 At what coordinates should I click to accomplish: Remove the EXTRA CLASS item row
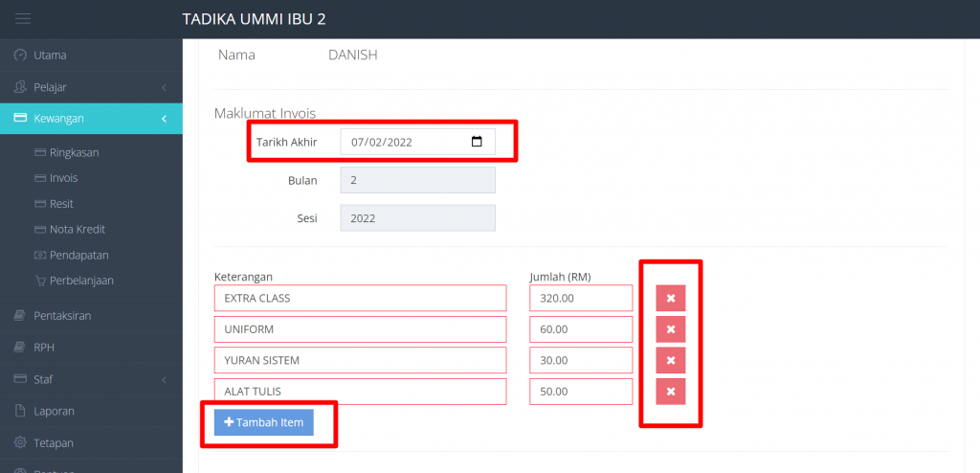click(x=670, y=299)
